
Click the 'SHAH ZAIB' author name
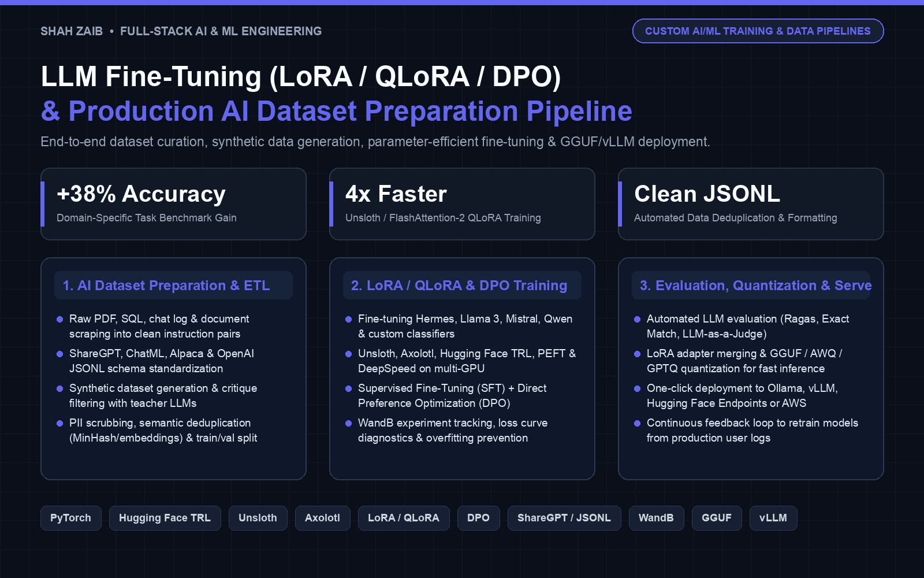(x=72, y=31)
